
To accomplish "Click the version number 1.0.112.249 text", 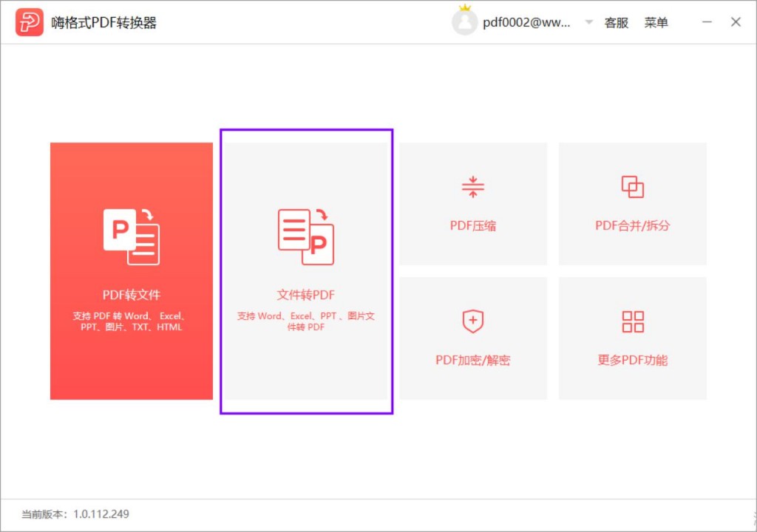I will pyautogui.click(x=101, y=514).
